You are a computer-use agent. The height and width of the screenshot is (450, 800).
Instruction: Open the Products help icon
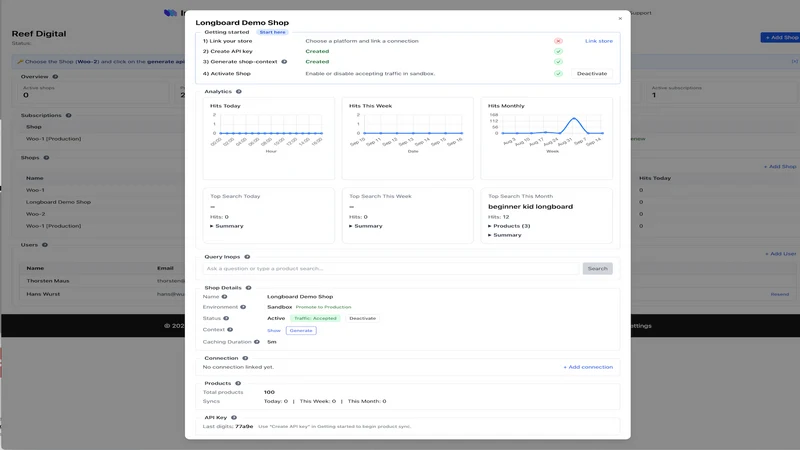[238, 383]
